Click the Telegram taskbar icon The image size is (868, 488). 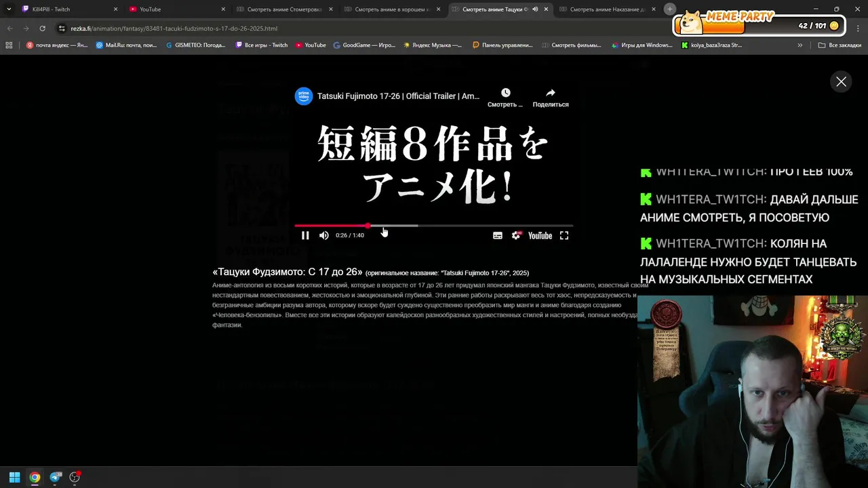click(x=56, y=477)
